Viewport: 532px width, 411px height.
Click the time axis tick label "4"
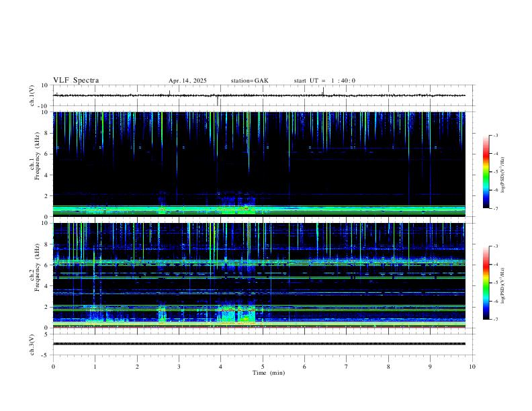tap(221, 367)
